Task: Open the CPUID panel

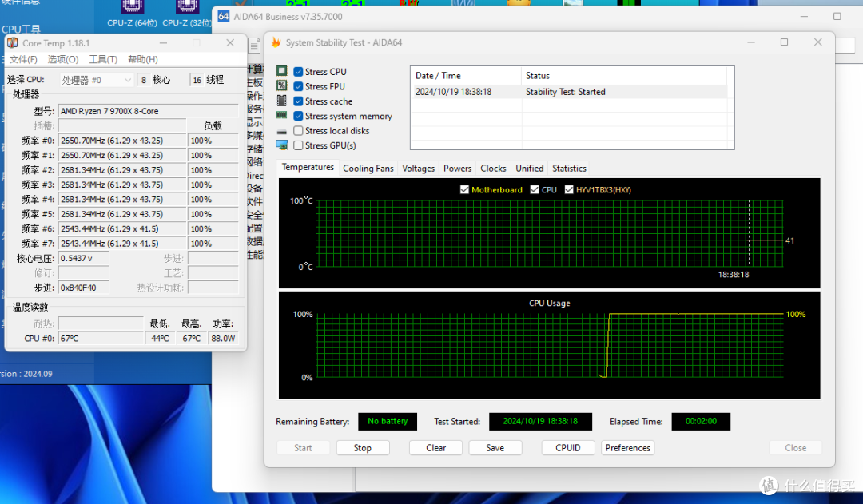Action: coord(568,448)
